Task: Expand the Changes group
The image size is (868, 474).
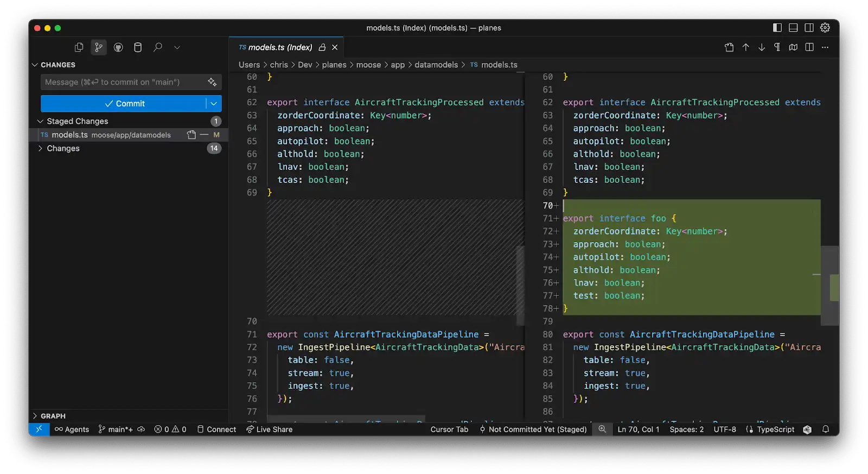Action: point(40,148)
